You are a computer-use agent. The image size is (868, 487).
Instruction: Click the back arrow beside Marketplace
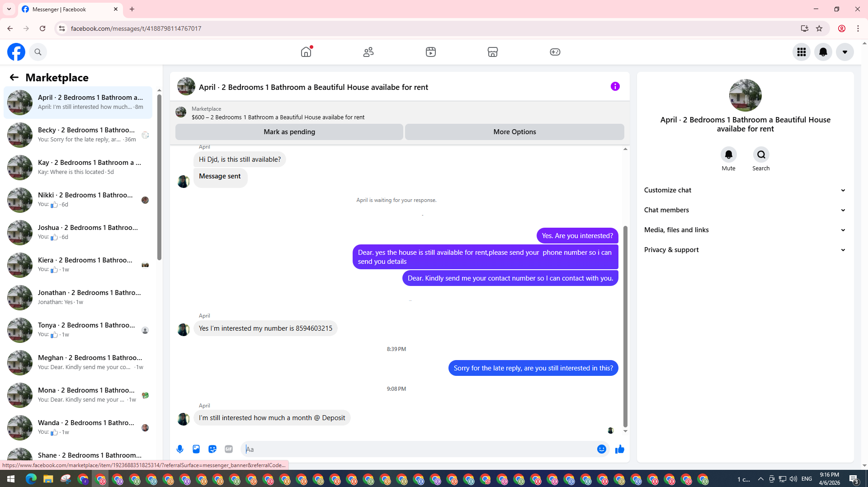coord(14,77)
